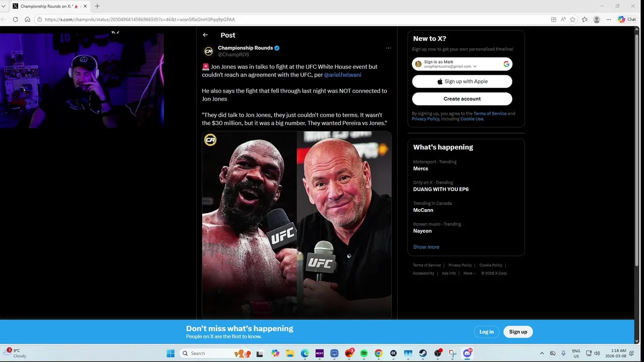The height and width of the screenshot is (362, 644).
Task: Open footer Ads info link
Action: click(449, 274)
